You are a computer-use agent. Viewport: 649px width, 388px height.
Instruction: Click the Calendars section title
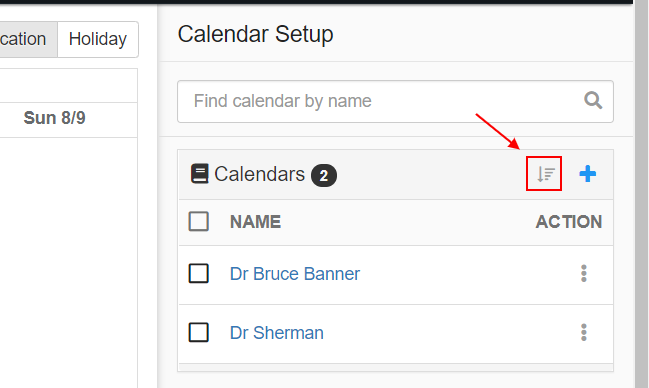260,174
